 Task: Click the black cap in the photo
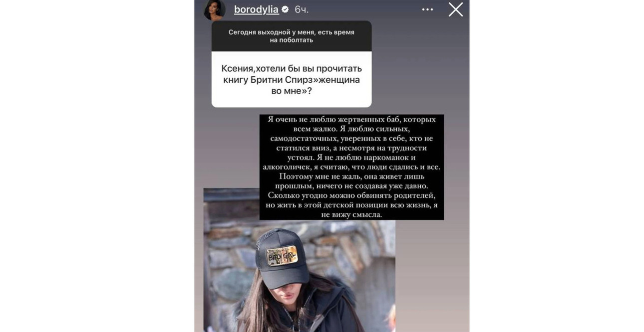[282, 257]
